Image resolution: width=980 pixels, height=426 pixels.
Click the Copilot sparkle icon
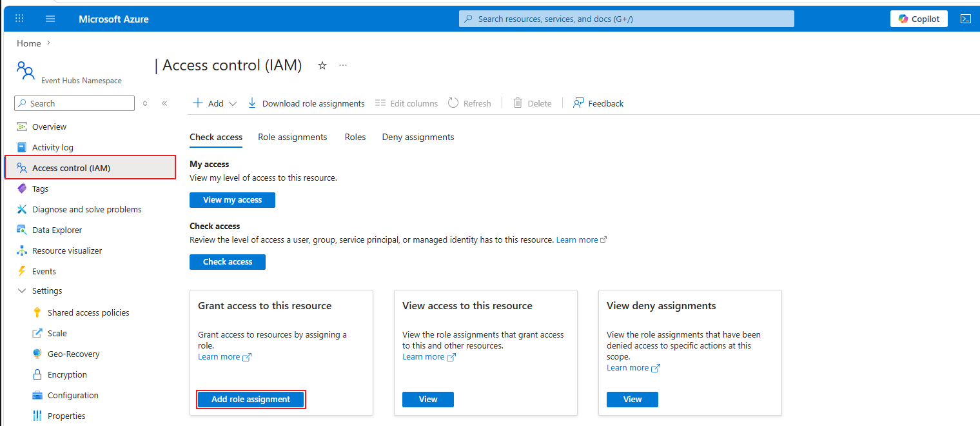point(903,19)
